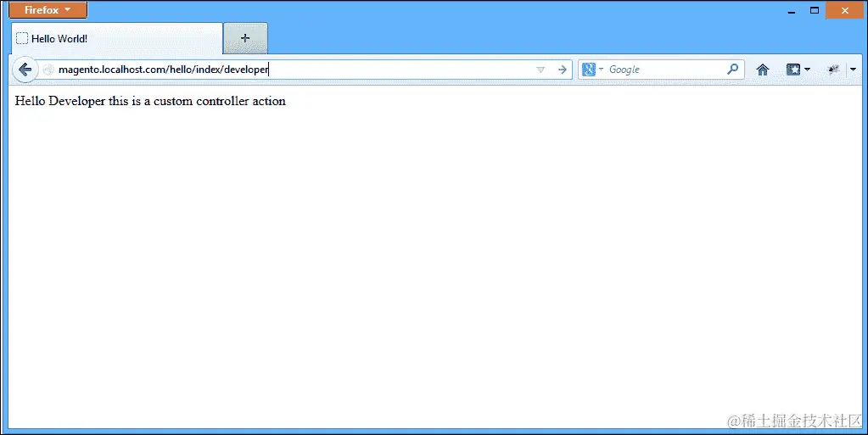Expand the add-on icon dropdown arrow
Viewport: 868px width, 435px height.
[853, 70]
